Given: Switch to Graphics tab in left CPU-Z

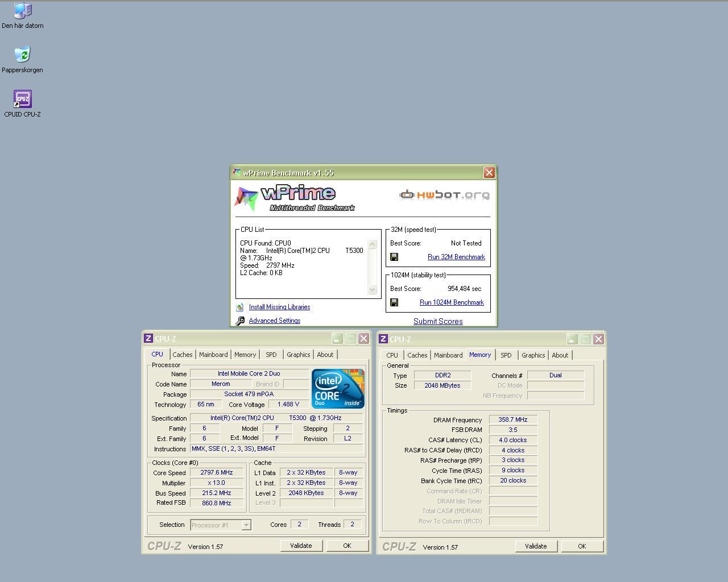Looking at the screenshot, I should (x=299, y=355).
